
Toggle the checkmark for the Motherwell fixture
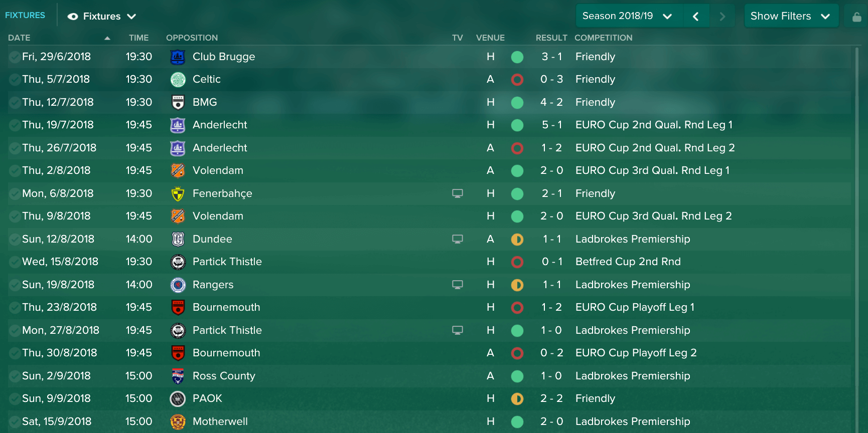click(15, 422)
